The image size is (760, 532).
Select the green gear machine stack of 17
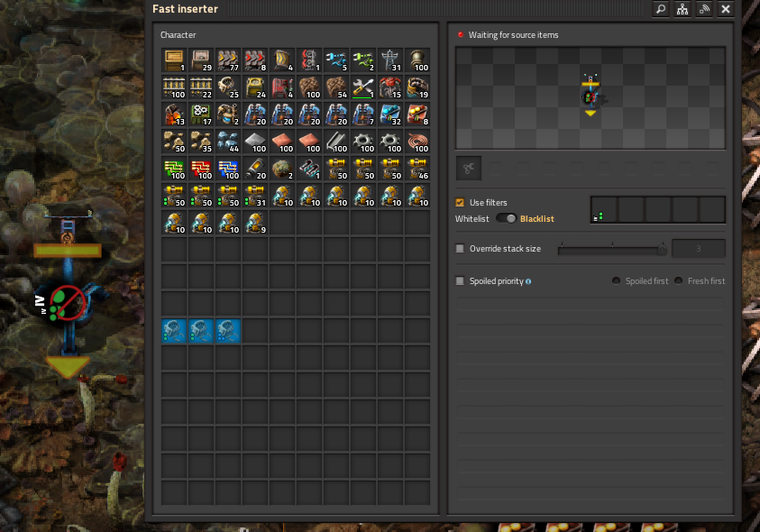[x=201, y=115]
